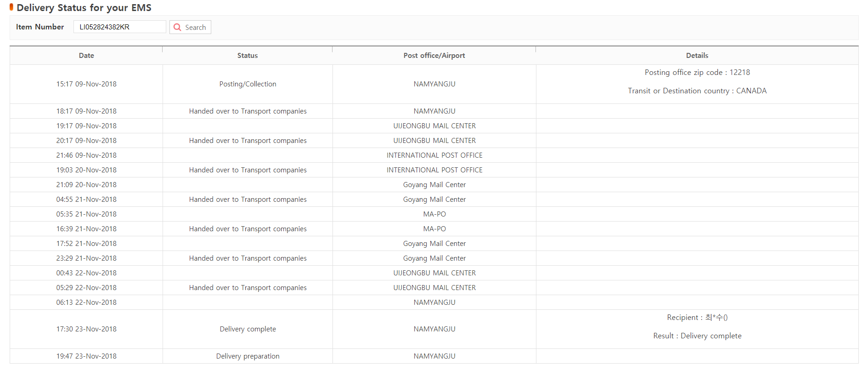Click 'Handed over' status in 16:39 21-Nov row

(248, 229)
